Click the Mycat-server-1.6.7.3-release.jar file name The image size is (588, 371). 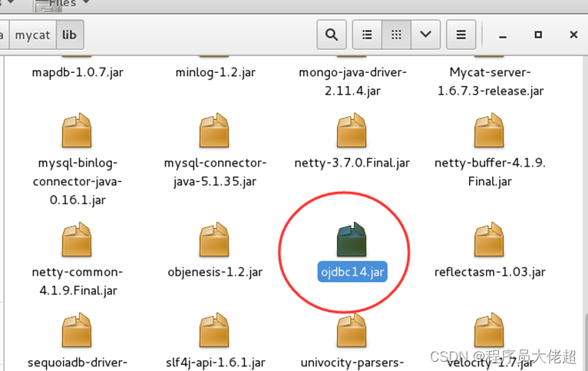click(x=491, y=81)
